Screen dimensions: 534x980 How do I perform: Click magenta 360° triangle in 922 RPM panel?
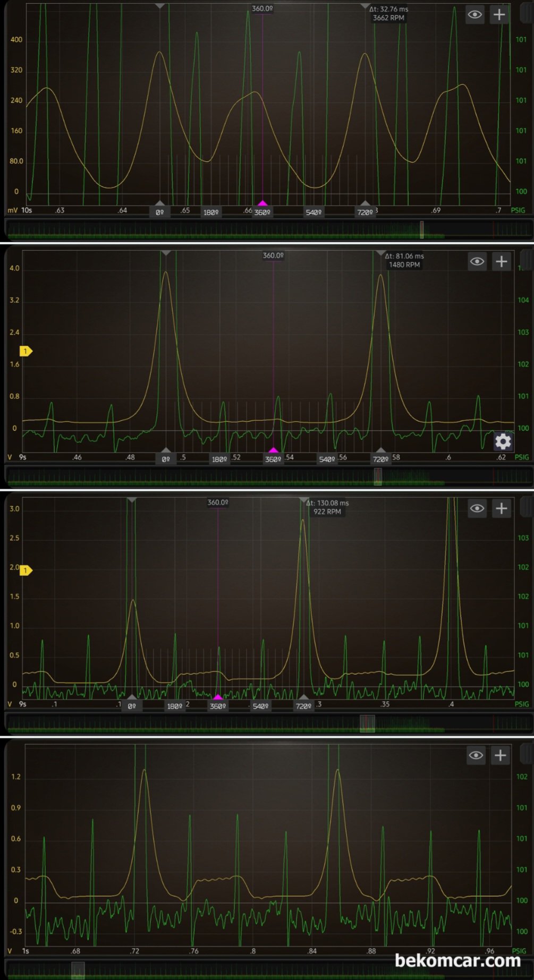point(218,697)
